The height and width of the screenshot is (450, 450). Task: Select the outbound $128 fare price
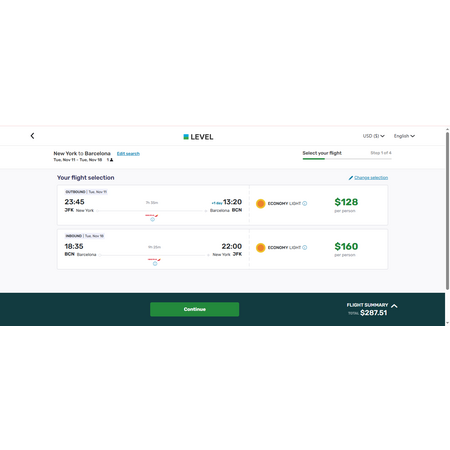coord(346,202)
